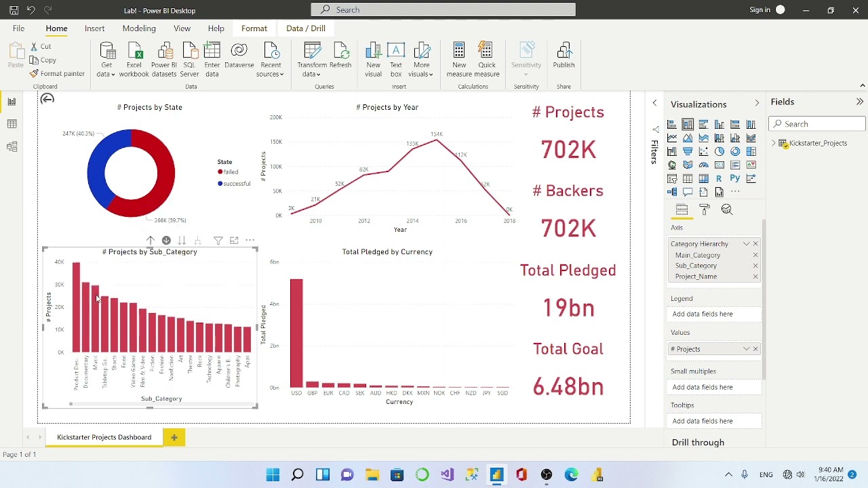The width and height of the screenshot is (868, 488).
Task: Select the R script visual icon
Action: point(719,179)
